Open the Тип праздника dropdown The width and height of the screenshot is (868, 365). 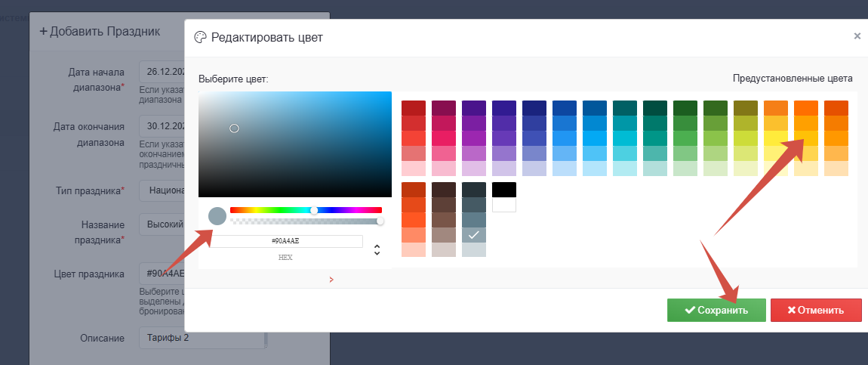[162, 191]
